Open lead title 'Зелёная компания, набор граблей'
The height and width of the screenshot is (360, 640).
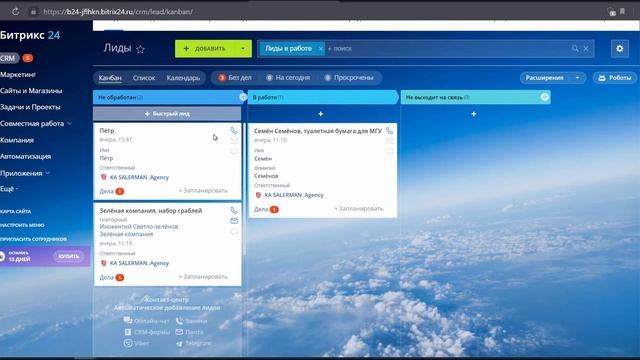[x=151, y=211]
